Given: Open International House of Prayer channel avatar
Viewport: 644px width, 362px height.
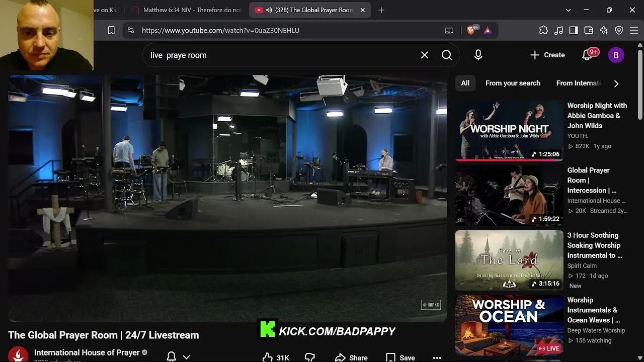Looking at the screenshot, I should click(x=18, y=355).
